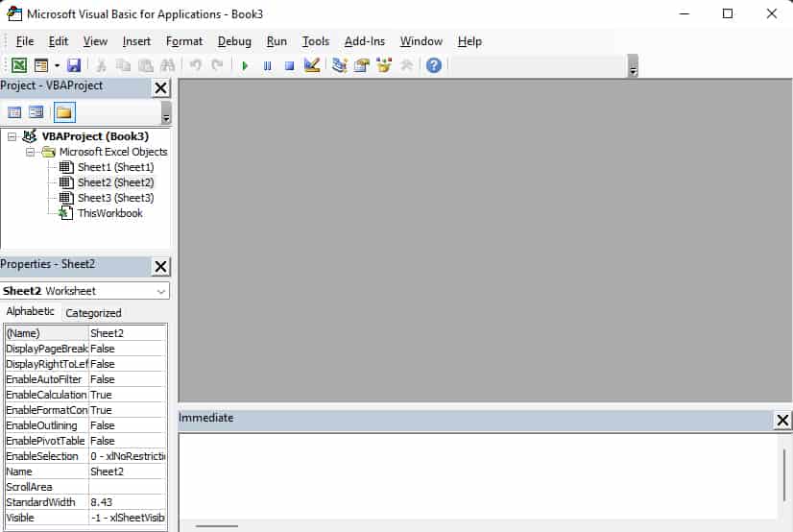The height and width of the screenshot is (532, 793).
Task: Open Project panel toolbar overflow arrow
Action: click(166, 113)
